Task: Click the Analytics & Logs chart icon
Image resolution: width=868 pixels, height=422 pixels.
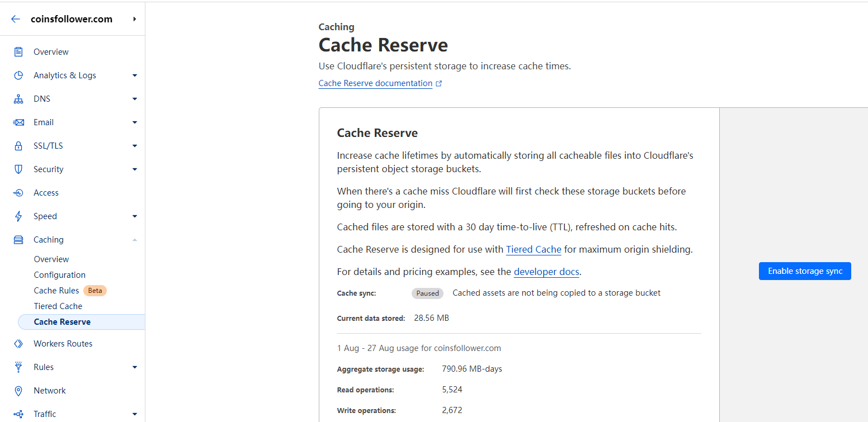Action: (18, 75)
